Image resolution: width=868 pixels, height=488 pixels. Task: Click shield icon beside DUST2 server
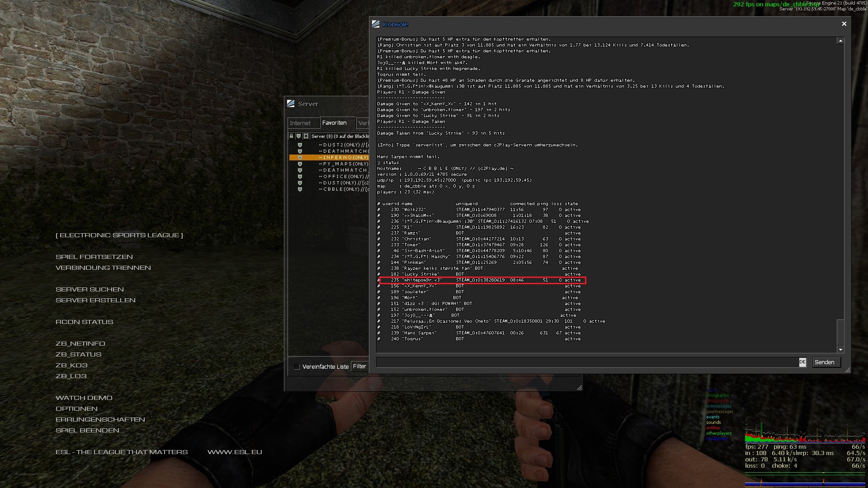point(300,145)
